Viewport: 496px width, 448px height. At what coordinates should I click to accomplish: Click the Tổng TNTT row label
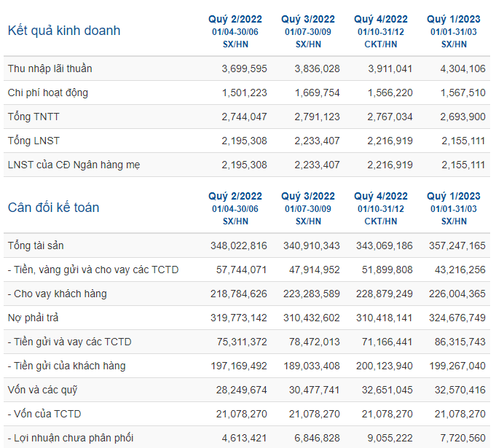34,117
